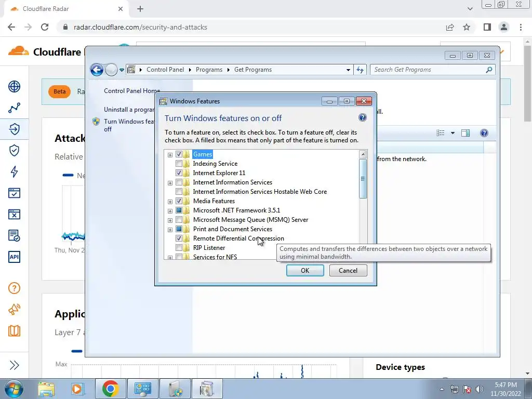This screenshot has height=399, width=532.
Task: Cancel the Windows Features dialog
Action: [x=348, y=270]
